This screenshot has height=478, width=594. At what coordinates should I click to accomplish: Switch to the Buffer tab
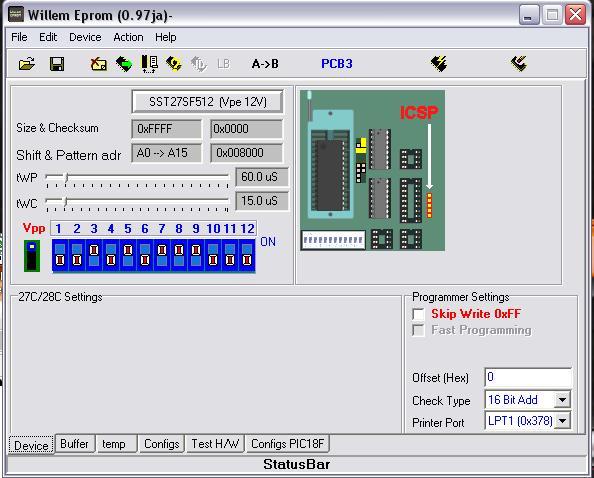[x=74, y=444]
